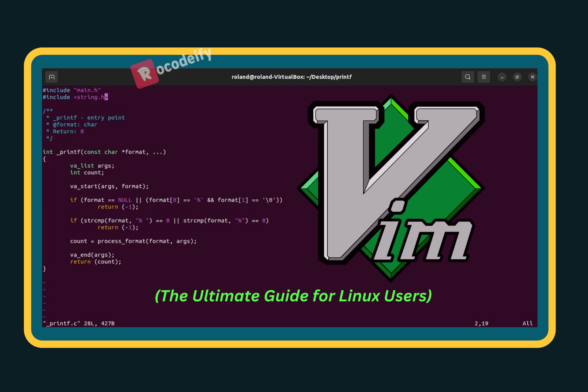Maximize the terminal window

517,77
